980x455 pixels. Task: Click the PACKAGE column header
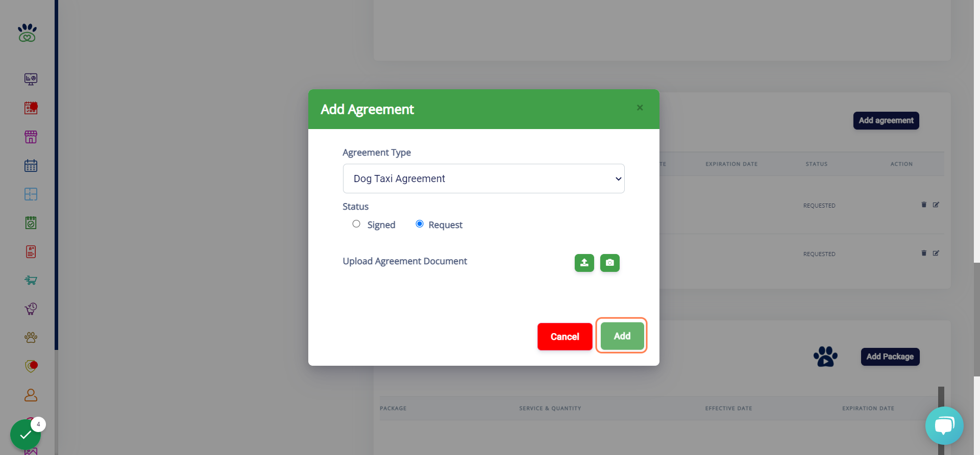pos(393,409)
